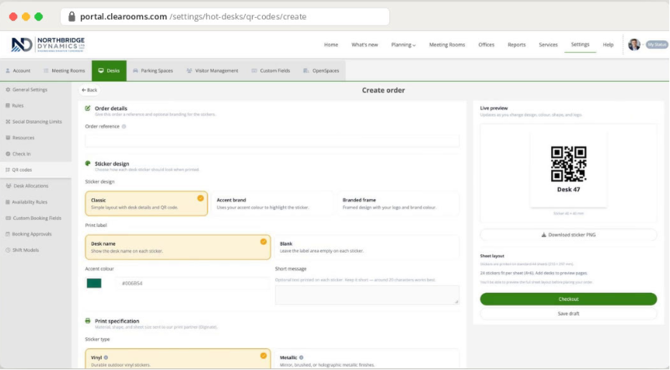Open the OpenSpaces tab
The image size is (670, 370).
321,70
